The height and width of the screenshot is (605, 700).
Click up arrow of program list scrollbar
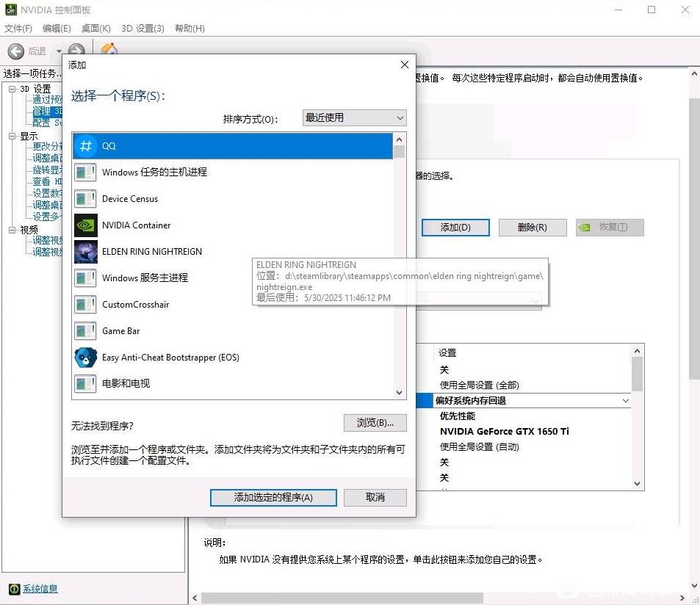coord(399,140)
